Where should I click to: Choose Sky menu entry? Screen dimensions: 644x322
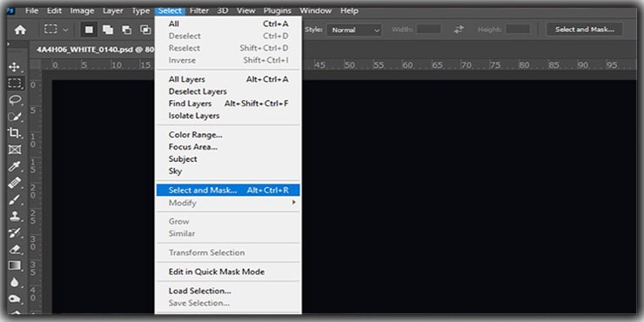[228, 171]
